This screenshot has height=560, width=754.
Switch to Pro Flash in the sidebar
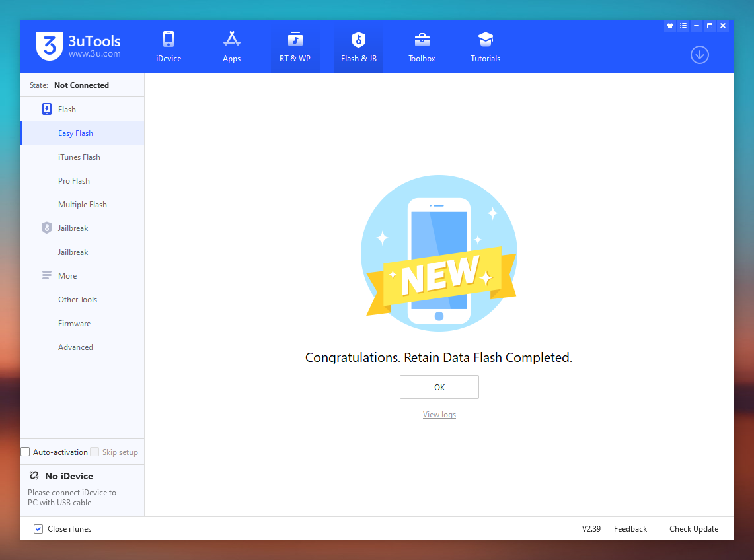[74, 181]
